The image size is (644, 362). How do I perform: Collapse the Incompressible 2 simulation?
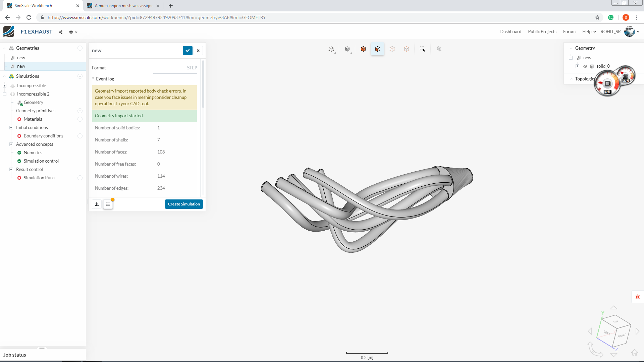(4, 94)
